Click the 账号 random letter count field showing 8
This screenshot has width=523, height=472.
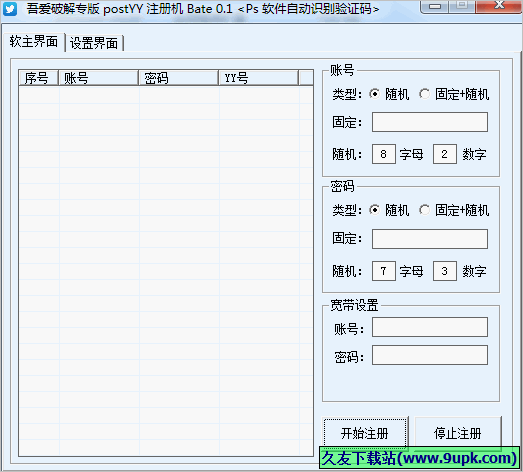(x=384, y=154)
